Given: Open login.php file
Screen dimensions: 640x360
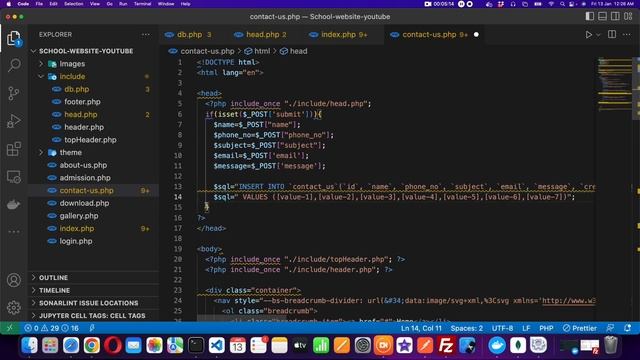Looking at the screenshot, I should 76,241.
